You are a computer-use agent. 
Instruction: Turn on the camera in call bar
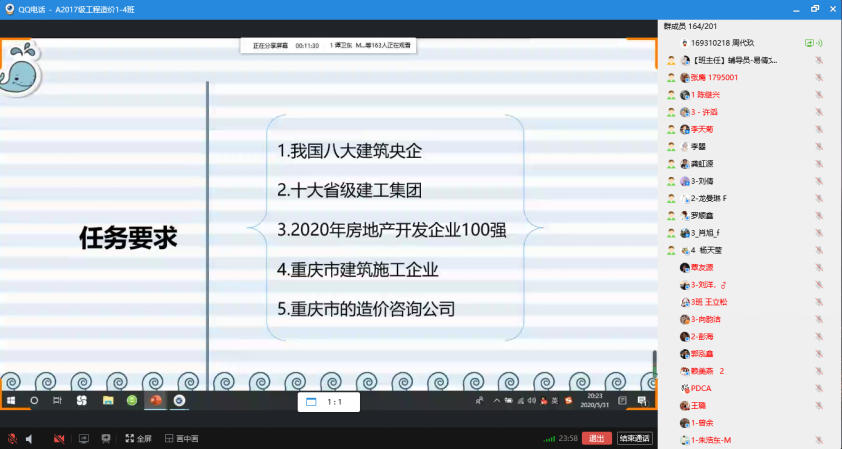(59, 438)
